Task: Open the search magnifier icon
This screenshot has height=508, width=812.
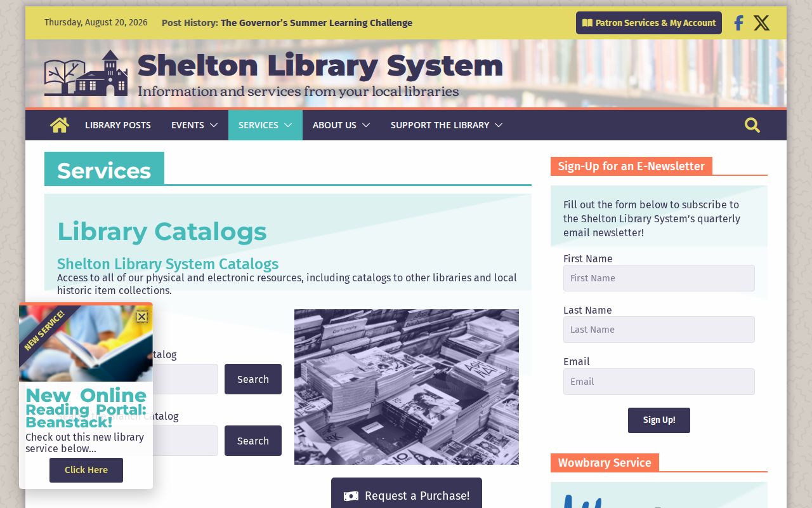Action: [752, 125]
